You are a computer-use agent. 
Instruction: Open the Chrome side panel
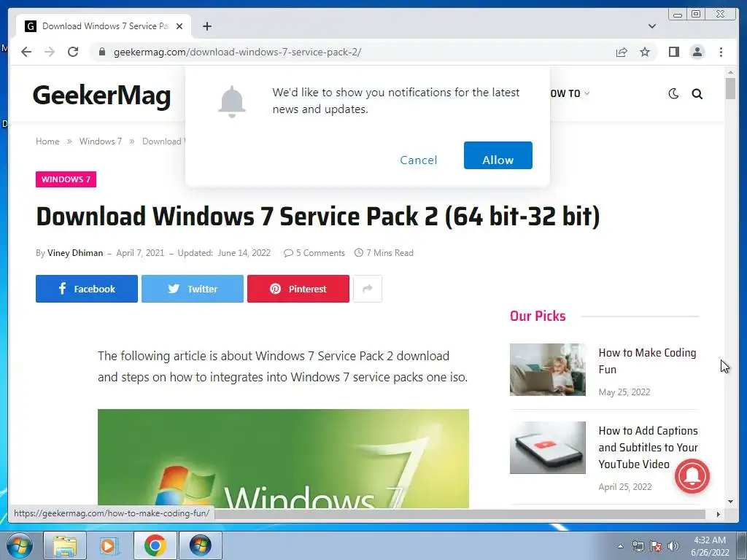(673, 52)
